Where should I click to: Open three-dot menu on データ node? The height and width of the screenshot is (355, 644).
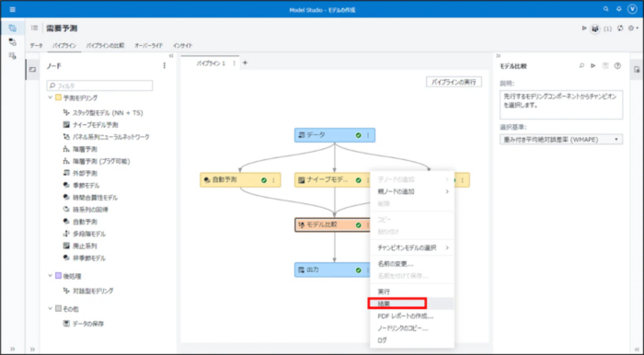pos(368,135)
